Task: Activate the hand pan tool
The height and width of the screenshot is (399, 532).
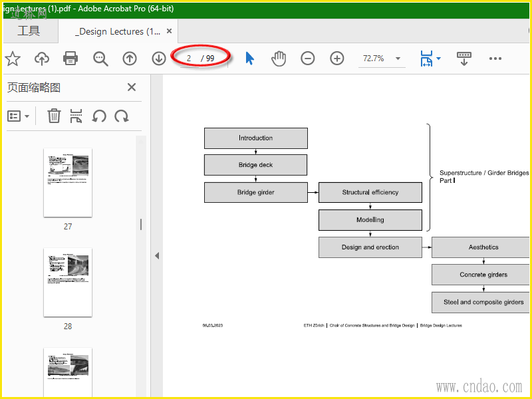Action: 279,59
